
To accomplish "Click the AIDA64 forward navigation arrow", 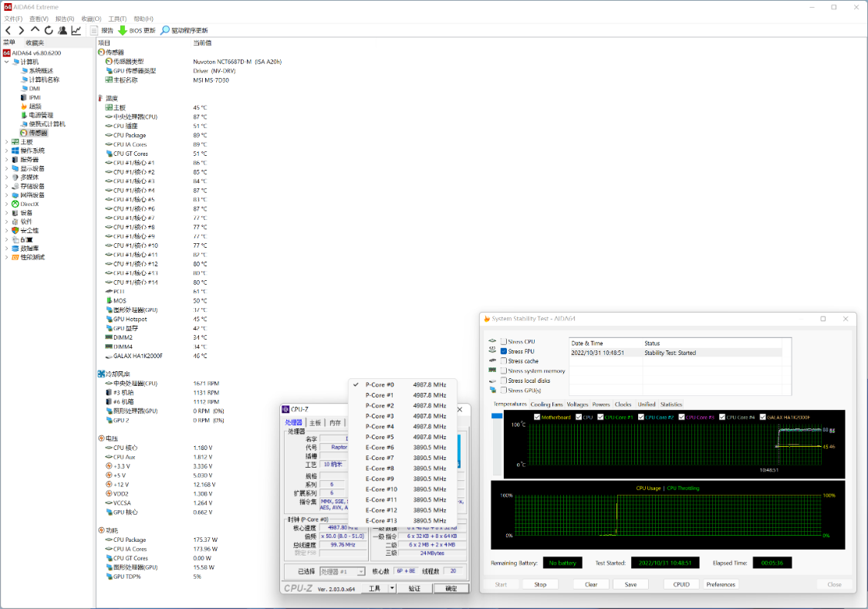I will pyautogui.click(x=21, y=30).
